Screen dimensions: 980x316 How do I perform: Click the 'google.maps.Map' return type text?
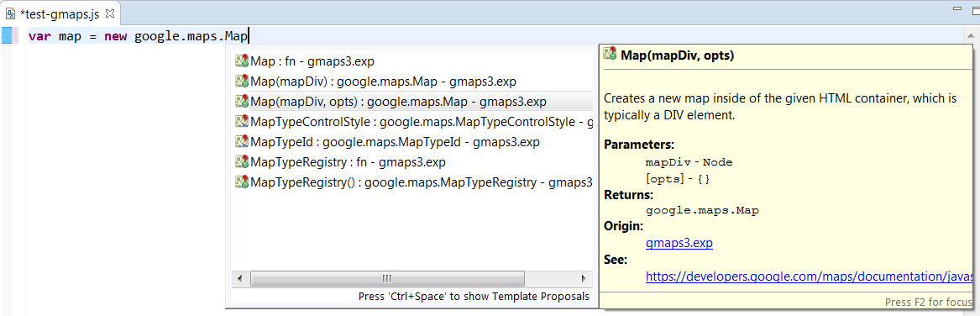[702, 211]
